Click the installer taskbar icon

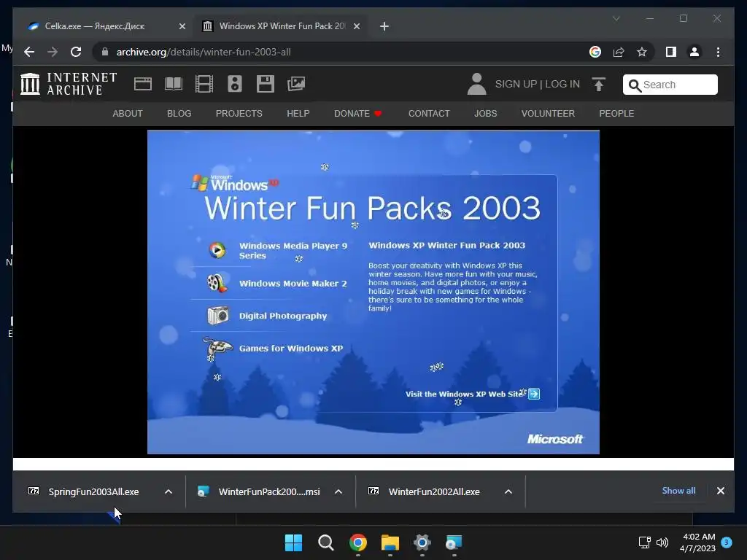pyautogui.click(x=454, y=542)
